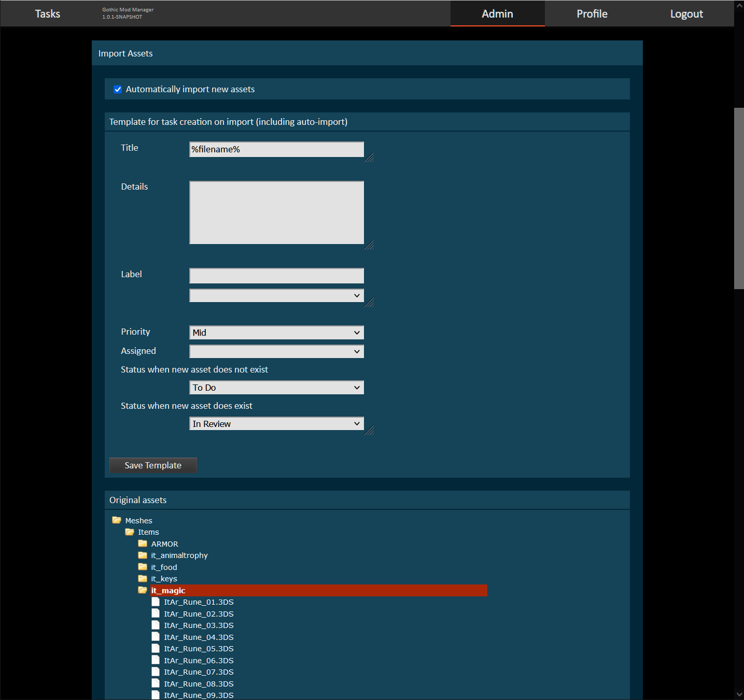The image size is (744, 700).
Task: Select ItAr_Rune_05.3DS file name
Action: pos(199,649)
